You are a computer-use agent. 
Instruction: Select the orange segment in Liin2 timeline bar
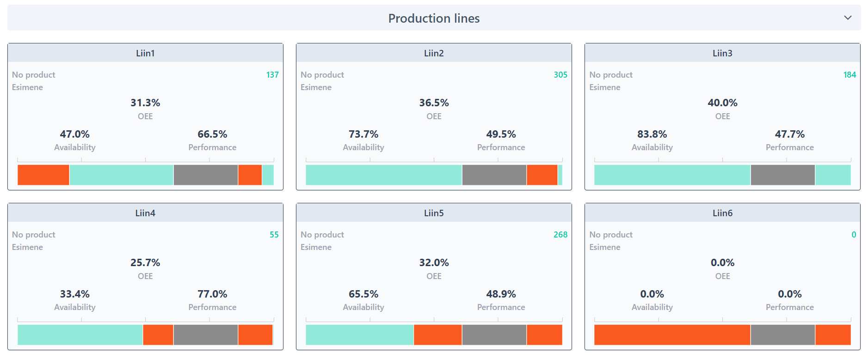(542, 175)
